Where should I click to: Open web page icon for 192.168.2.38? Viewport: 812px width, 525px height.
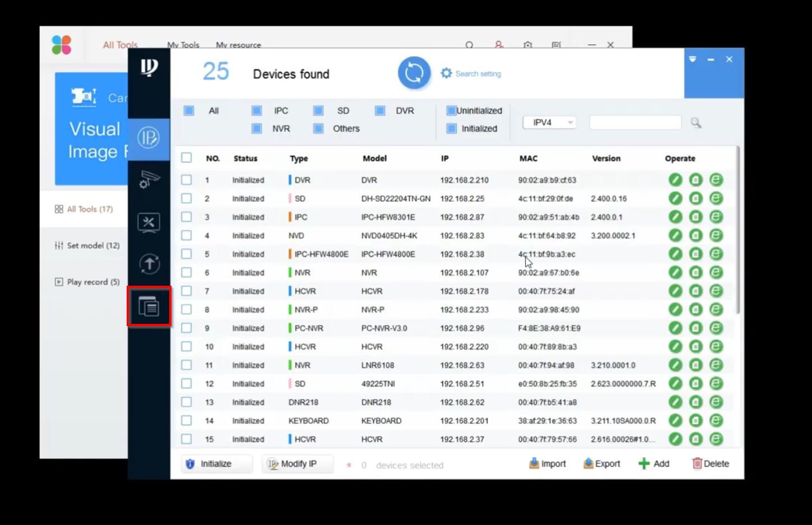[x=716, y=254]
